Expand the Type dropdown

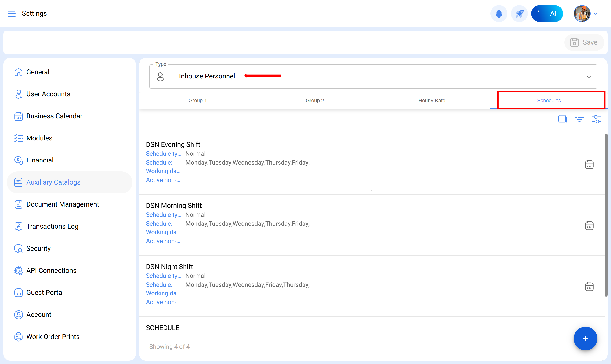tap(589, 77)
